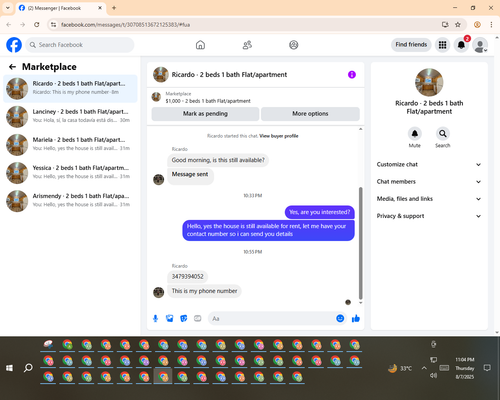Click the browser address bar URL

coord(126,25)
